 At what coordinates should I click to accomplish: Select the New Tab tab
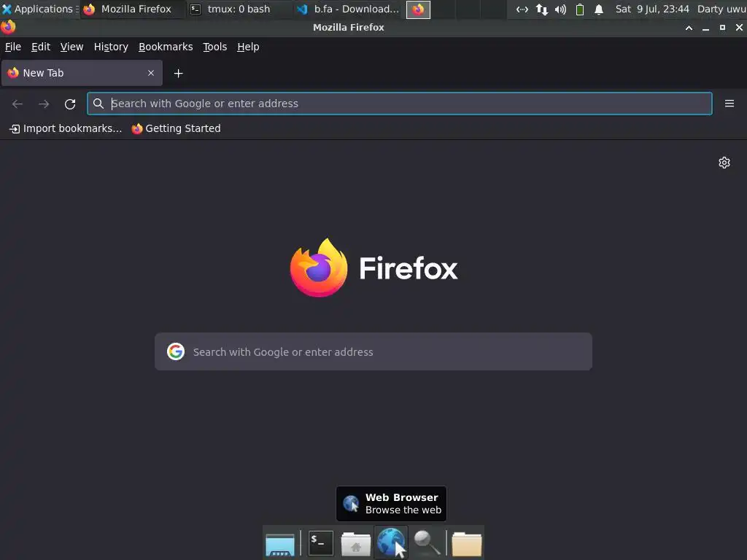click(x=82, y=73)
